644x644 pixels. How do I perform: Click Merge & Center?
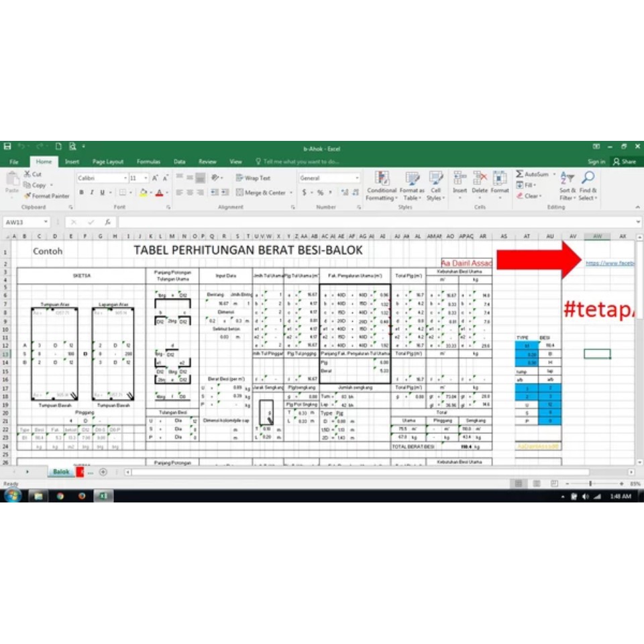261,193
